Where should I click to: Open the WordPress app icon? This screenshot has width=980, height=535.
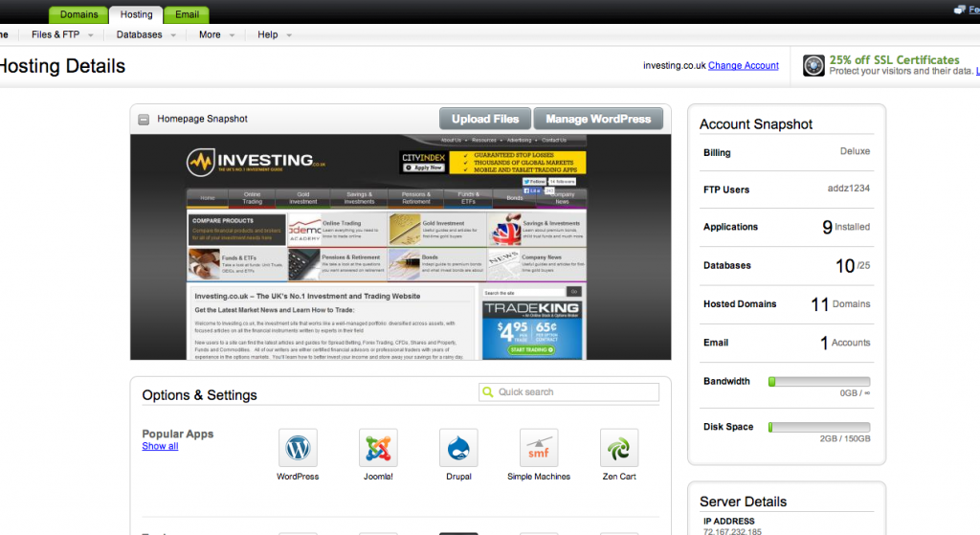(298, 448)
